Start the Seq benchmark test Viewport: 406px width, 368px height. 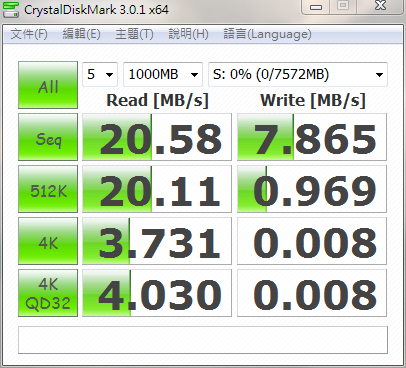[x=48, y=137]
